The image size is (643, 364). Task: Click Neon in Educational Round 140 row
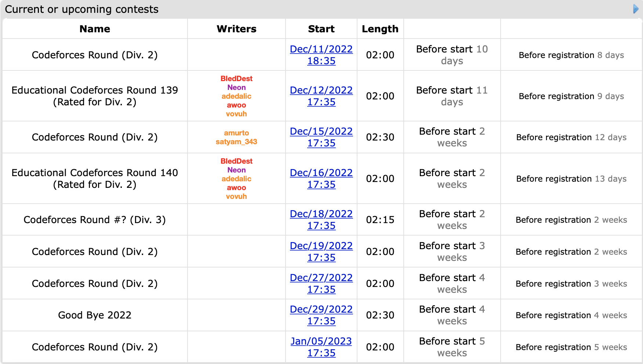coord(236,170)
